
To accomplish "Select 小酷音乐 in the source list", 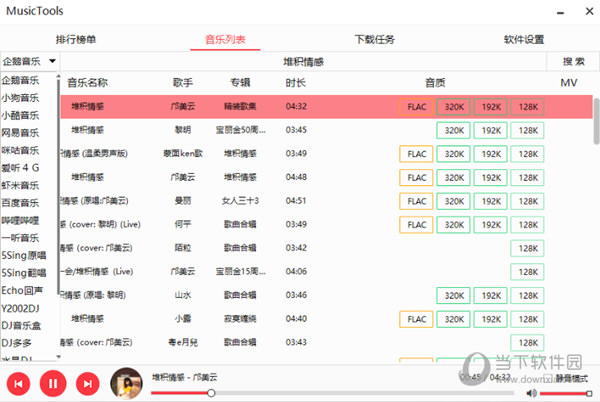I will pos(20,115).
